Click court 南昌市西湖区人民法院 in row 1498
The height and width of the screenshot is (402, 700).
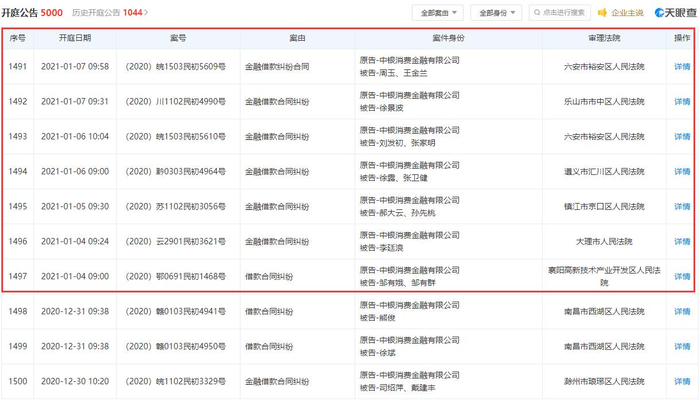click(604, 311)
